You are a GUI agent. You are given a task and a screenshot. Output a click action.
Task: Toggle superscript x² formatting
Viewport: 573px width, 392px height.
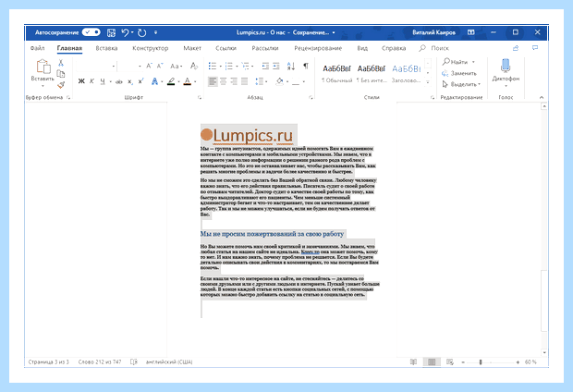pos(140,81)
